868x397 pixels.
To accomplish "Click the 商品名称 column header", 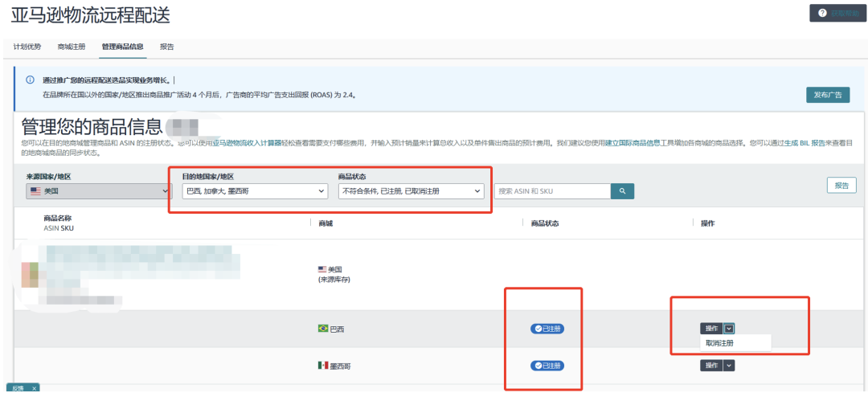I will pos(58,218).
